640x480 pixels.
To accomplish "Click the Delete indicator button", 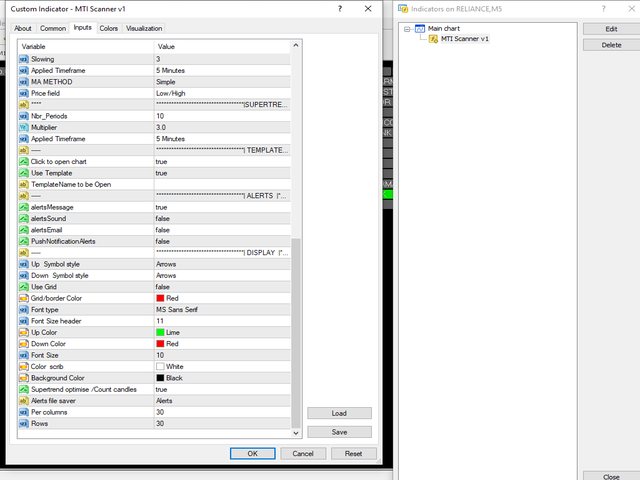I will click(x=611, y=45).
